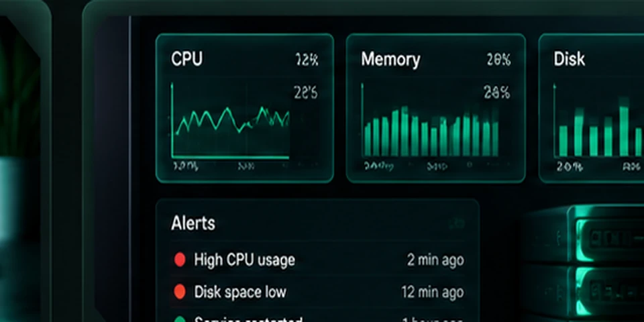Click the second percentage in the CPU card
This screenshot has height=322, width=644.
(306, 93)
